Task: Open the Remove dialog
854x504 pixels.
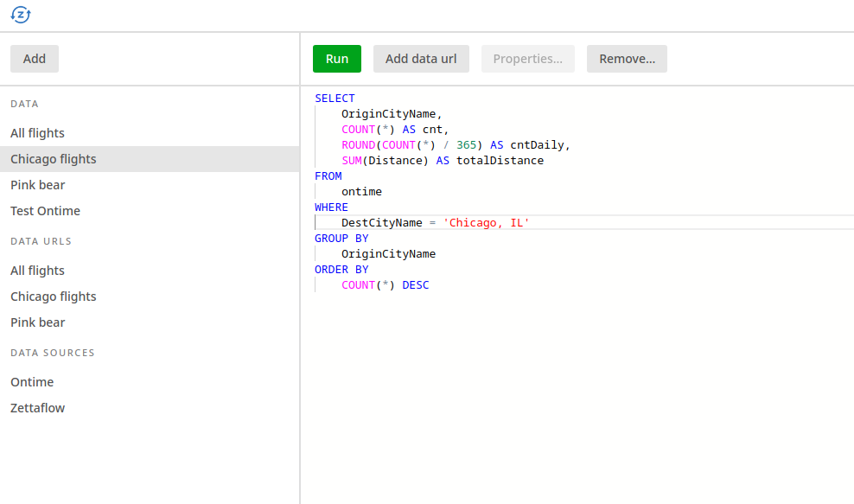Action: click(x=627, y=58)
